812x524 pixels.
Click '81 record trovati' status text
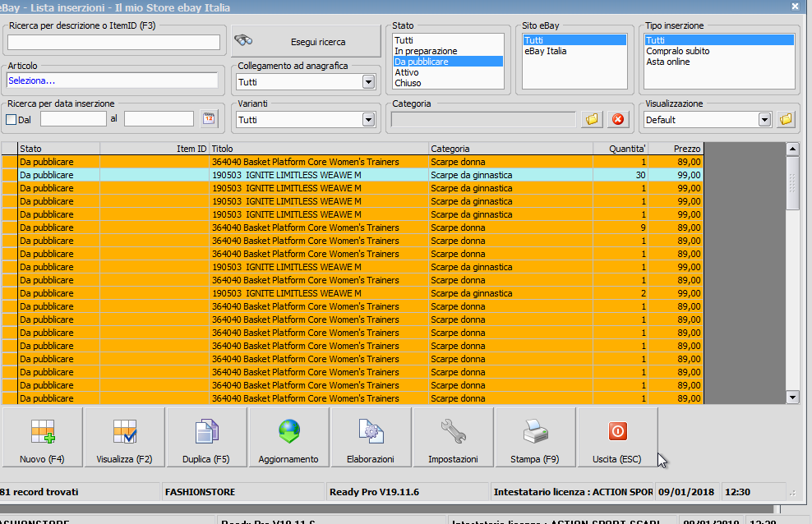point(39,492)
